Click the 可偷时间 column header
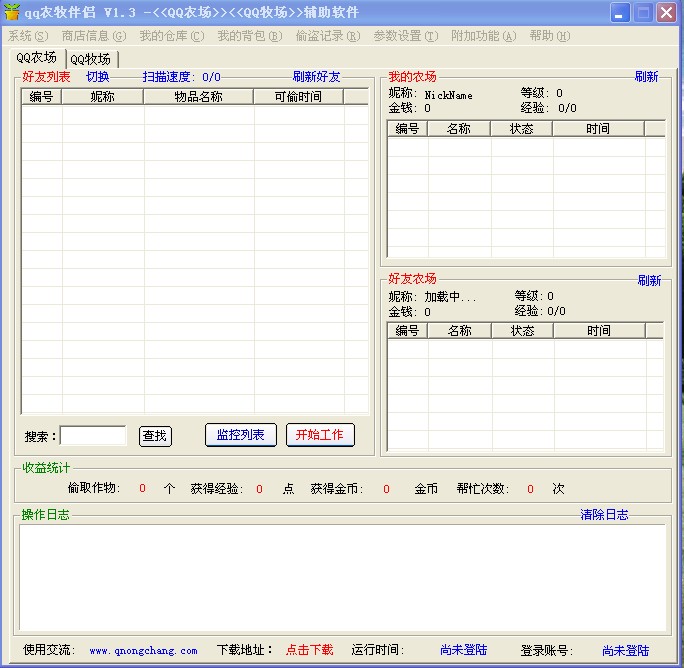 [x=298, y=96]
